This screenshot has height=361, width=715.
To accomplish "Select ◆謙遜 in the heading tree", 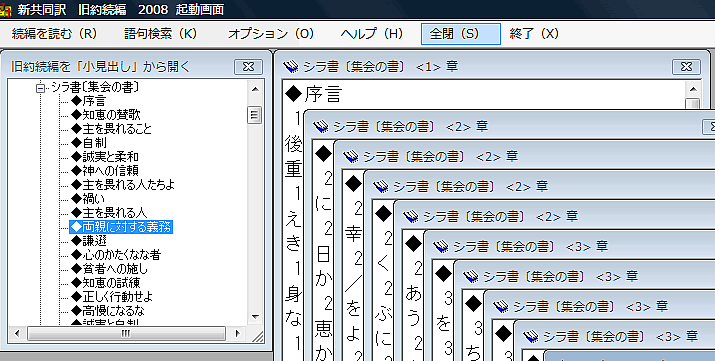I will (x=88, y=241).
